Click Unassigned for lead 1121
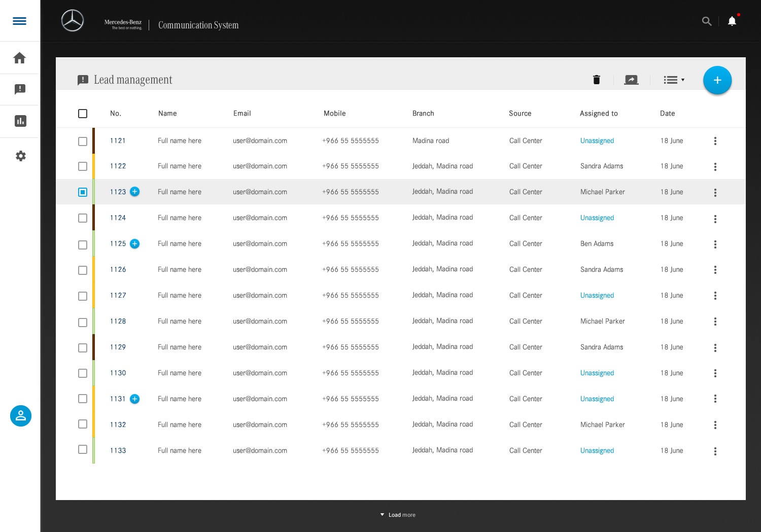761x532 pixels. coord(597,140)
